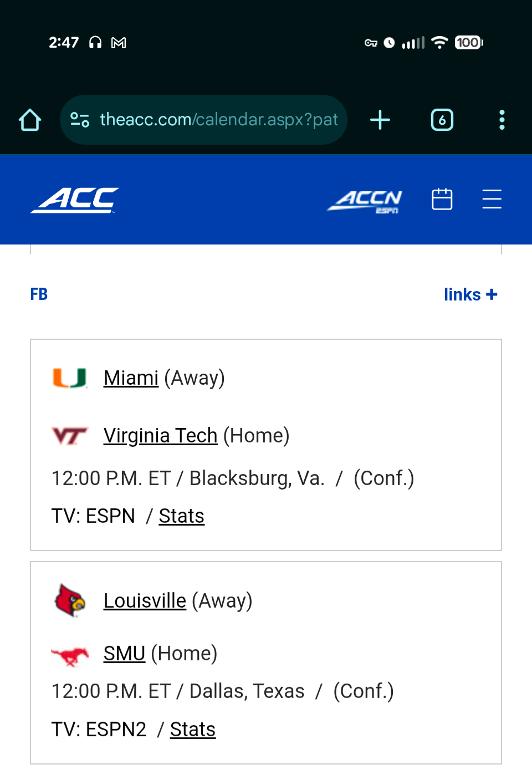The width and height of the screenshot is (532, 774).
Task: View Stats for Miami at Virginia Tech
Action: point(181,516)
